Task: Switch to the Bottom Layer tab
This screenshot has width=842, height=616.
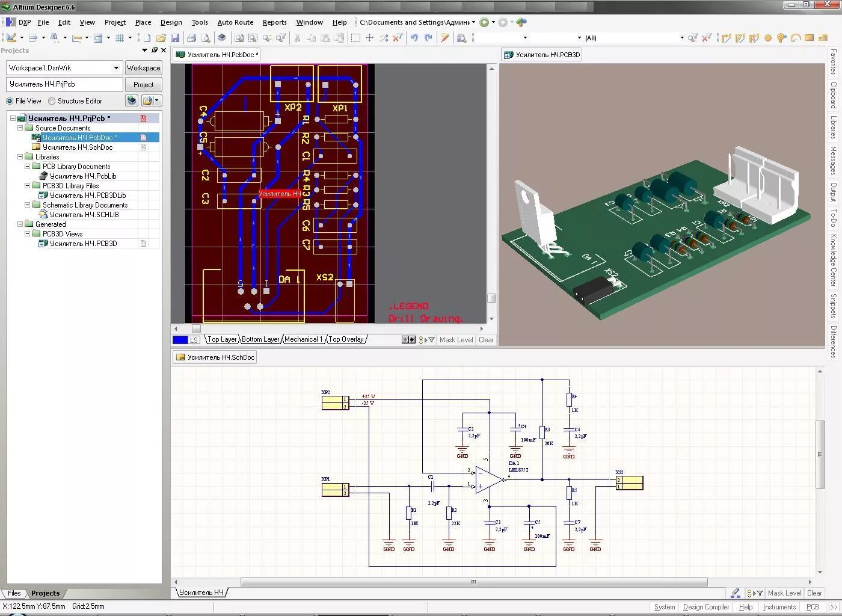Action: (x=260, y=339)
